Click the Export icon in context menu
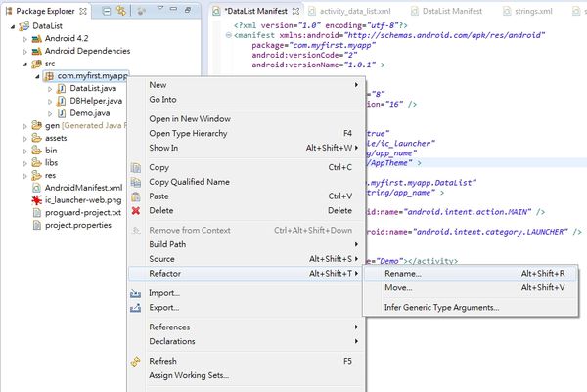Viewport: 587px width, 392px height. 136,308
